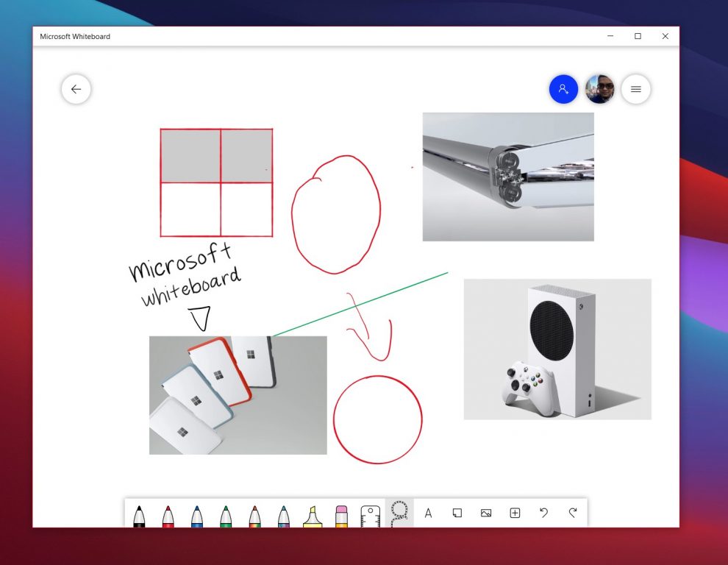Image resolution: width=728 pixels, height=565 pixels.
Task: Redo the last action
Action: click(x=573, y=513)
